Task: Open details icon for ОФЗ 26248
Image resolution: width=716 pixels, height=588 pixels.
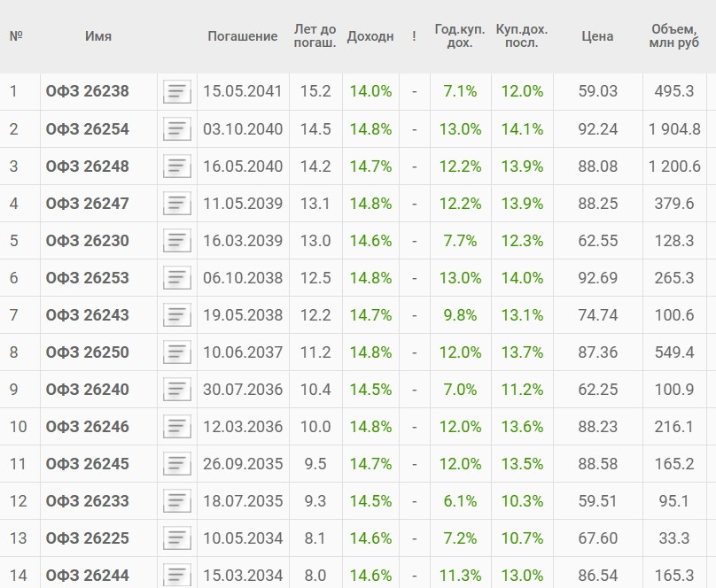Action: tap(176, 166)
